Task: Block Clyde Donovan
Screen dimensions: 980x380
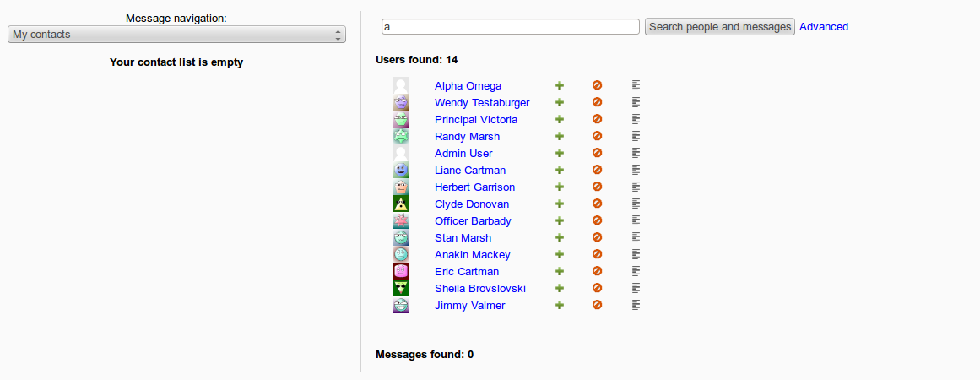Action: (597, 204)
